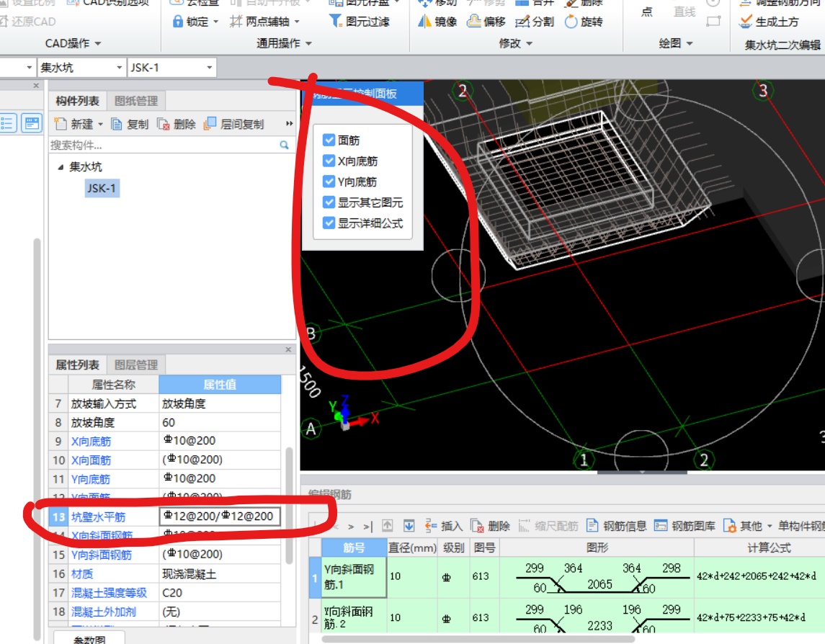Toggle Y向底筋 checkbox
825x644 pixels.
(x=329, y=182)
